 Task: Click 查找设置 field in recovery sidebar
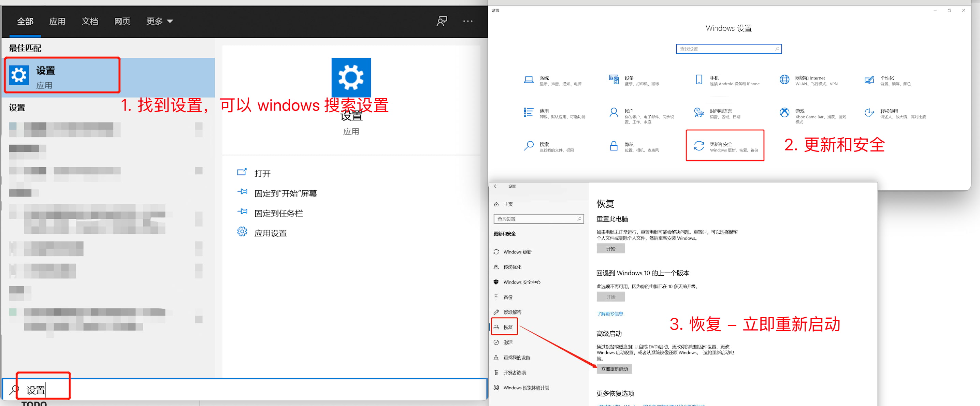pos(538,219)
